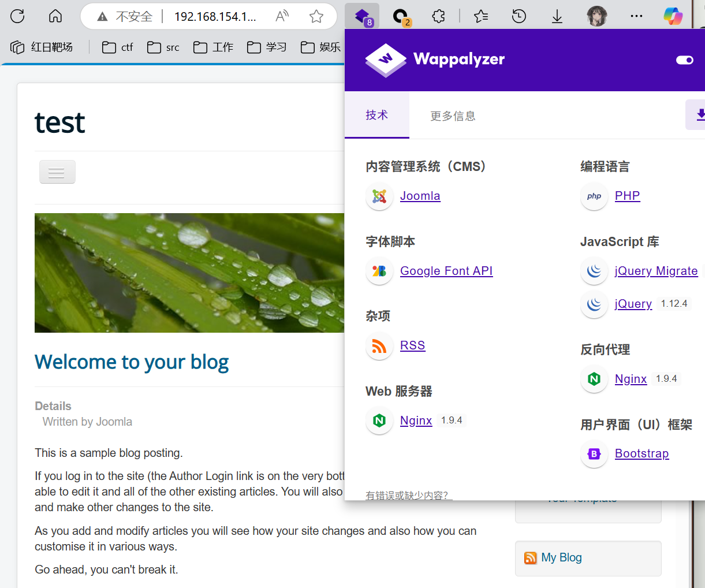Click the JavaScript 库 heading
The image size is (705, 588).
[x=620, y=242]
